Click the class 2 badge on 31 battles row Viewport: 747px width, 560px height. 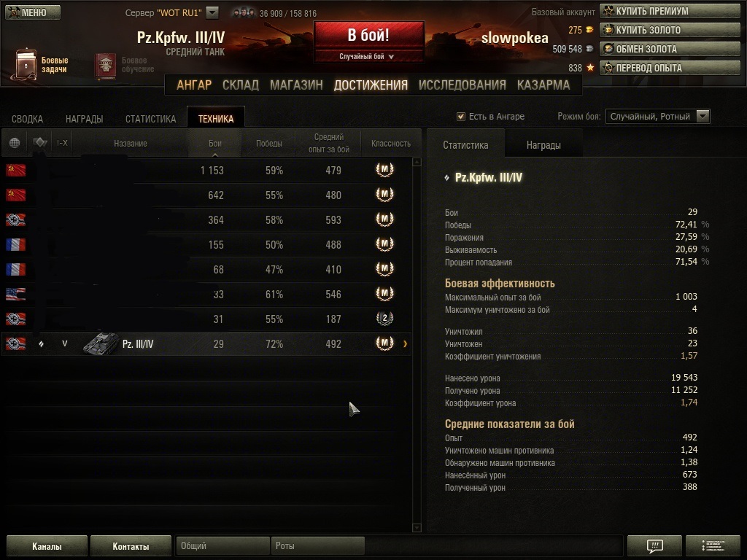[384, 318]
